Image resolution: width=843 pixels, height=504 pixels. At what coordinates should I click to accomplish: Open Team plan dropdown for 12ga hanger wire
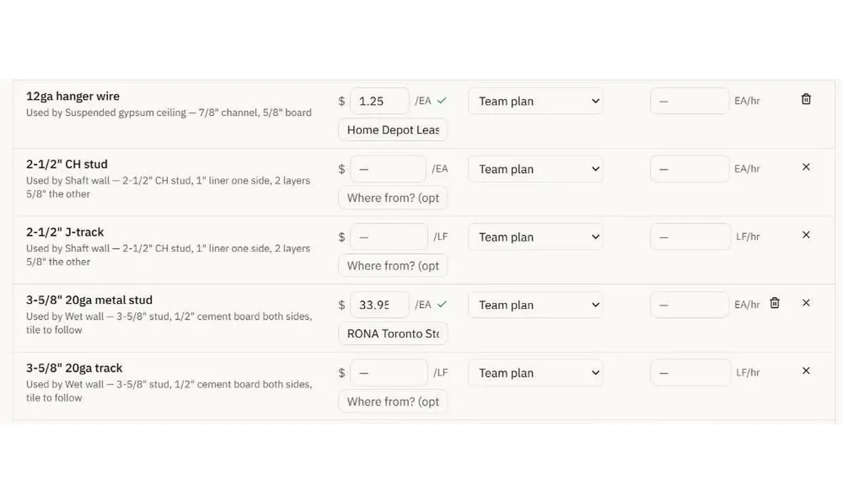536,101
